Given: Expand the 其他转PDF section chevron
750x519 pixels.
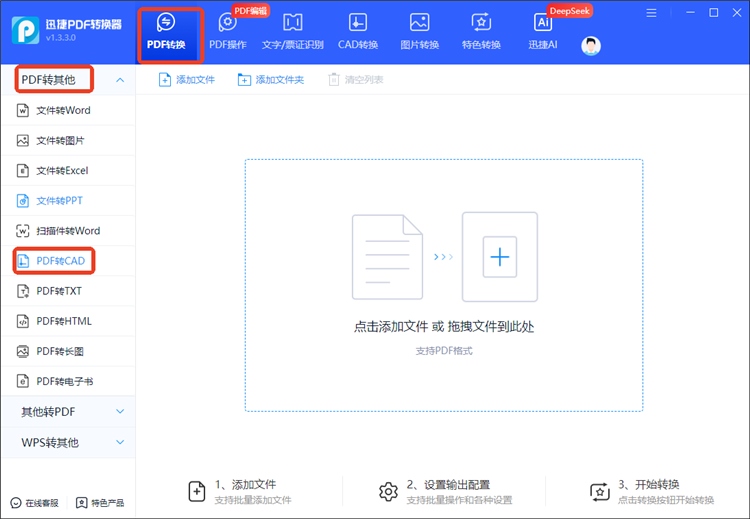Looking at the screenshot, I should [x=120, y=411].
